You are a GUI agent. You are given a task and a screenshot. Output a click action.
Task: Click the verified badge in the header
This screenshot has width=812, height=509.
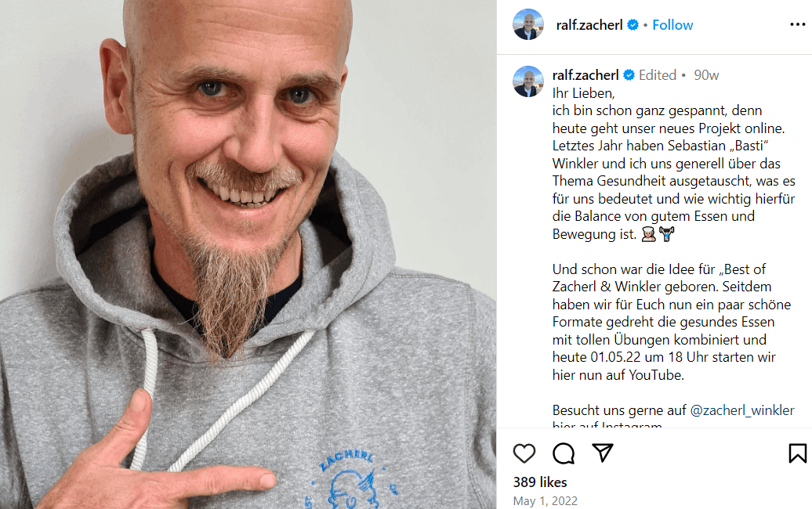tap(633, 25)
